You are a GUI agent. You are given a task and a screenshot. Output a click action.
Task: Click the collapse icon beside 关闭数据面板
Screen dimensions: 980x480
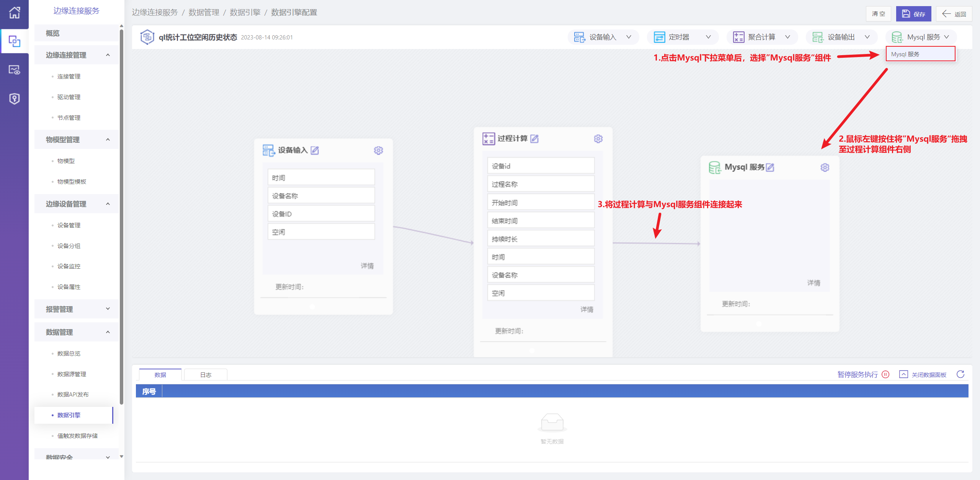tap(903, 374)
